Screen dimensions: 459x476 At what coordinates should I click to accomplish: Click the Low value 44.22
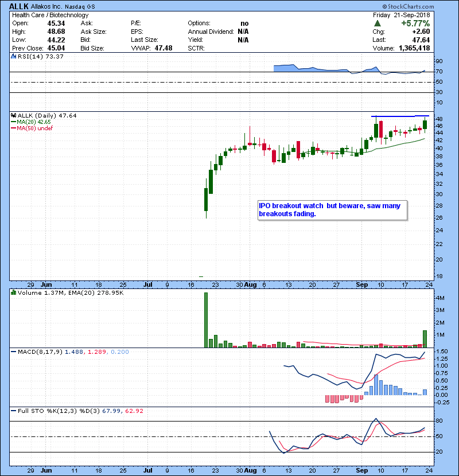[x=56, y=40]
